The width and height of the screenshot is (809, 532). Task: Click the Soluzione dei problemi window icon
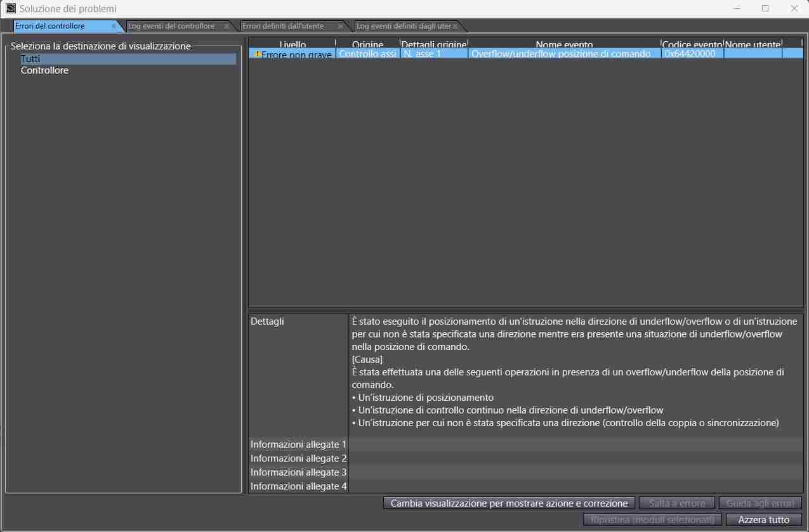[11, 9]
